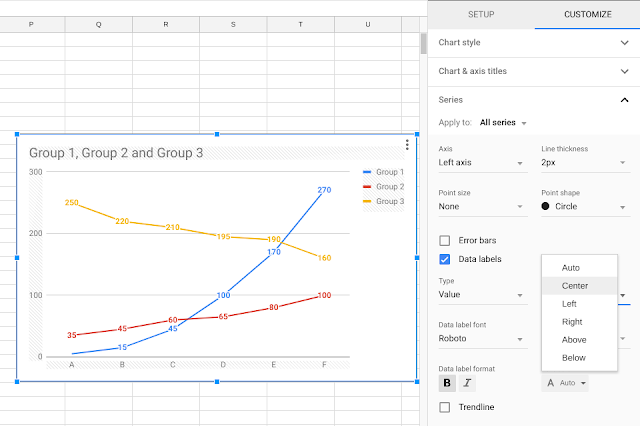Open the Apply to All series dropdown
The height and width of the screenshot is (426, 640).
point(503,122)
